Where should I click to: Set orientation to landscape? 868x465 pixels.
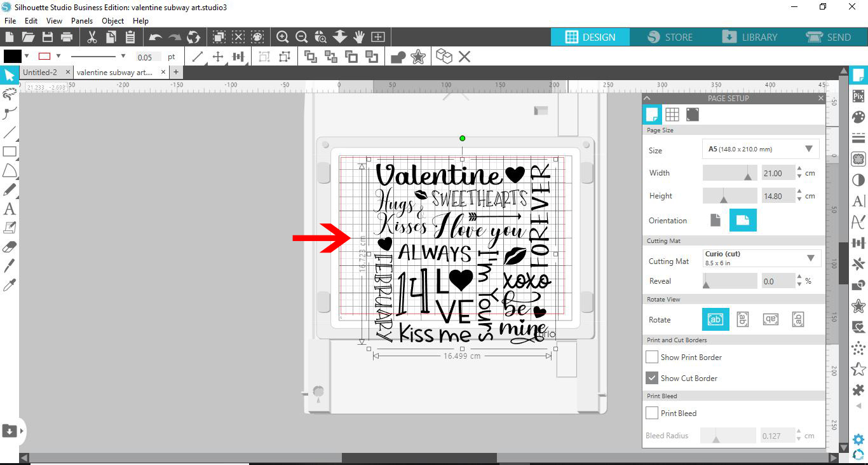coord(742,220)
